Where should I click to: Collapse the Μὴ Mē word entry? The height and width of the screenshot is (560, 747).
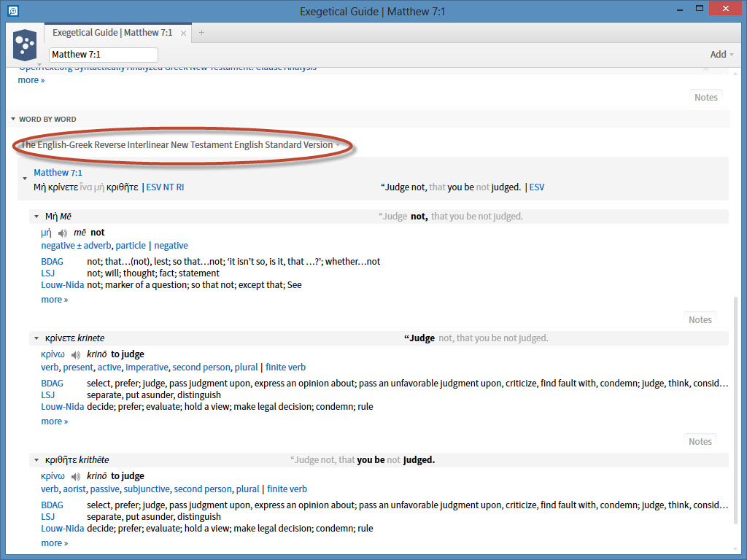(x=36, y=217)
